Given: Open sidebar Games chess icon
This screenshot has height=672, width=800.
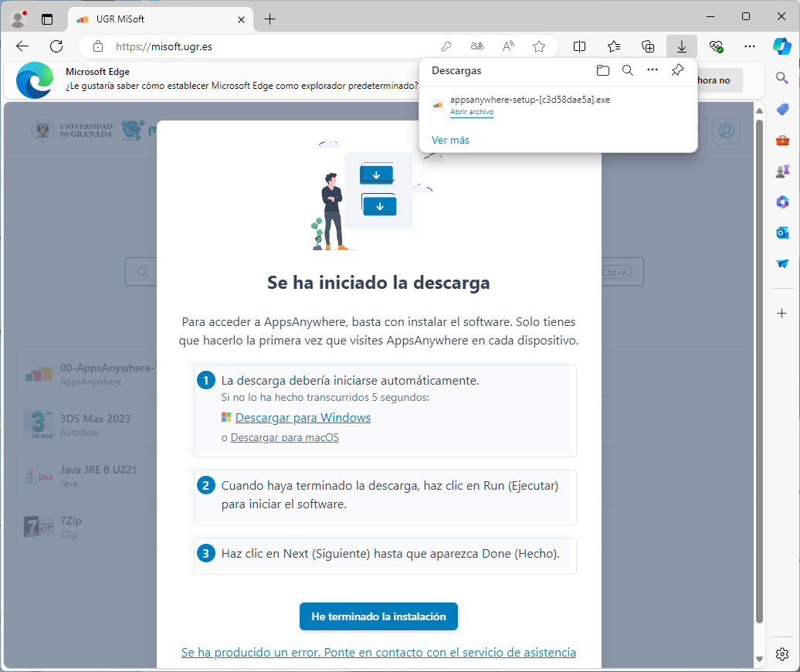Looking at the screenshot, I should [782, 171].
